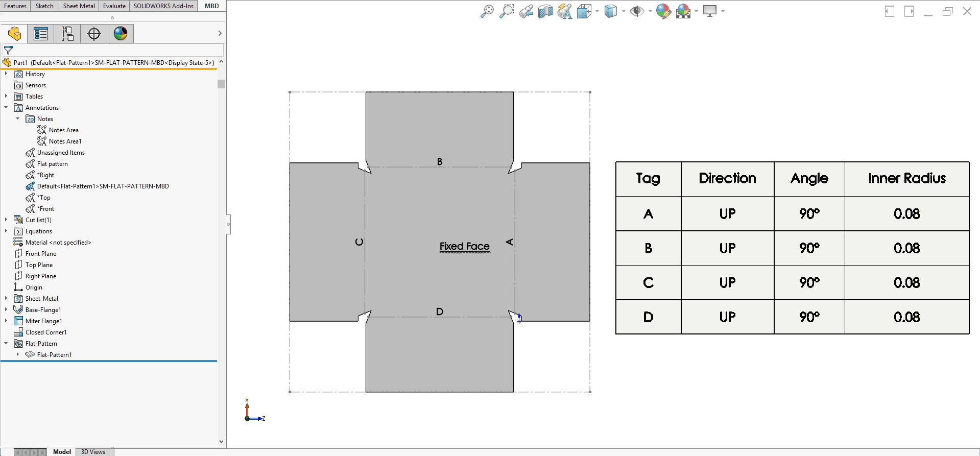The height and width of the screenshot is (456, 980).
Task: Open the DimXpertManager crosshair tab icon
Action: 94,34
